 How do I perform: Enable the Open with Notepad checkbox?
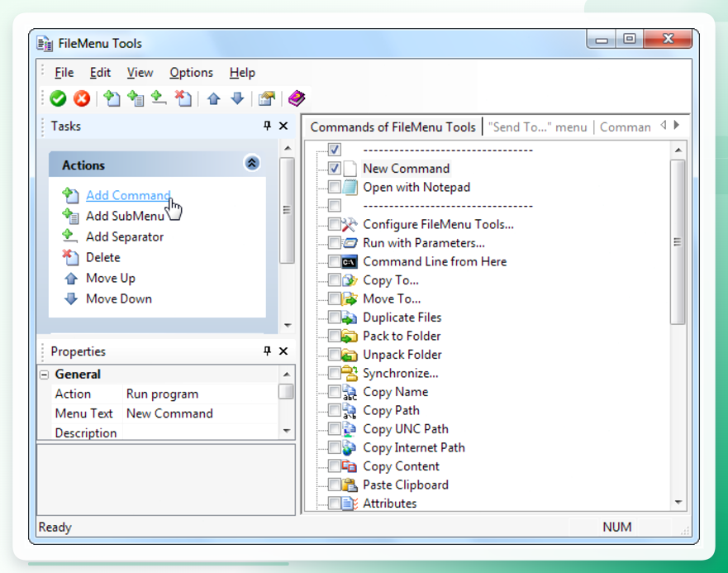(335, 187)
